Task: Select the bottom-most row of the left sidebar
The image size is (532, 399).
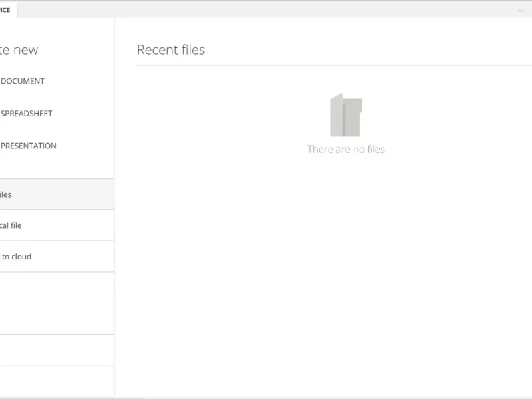Action: pos(57,380)
